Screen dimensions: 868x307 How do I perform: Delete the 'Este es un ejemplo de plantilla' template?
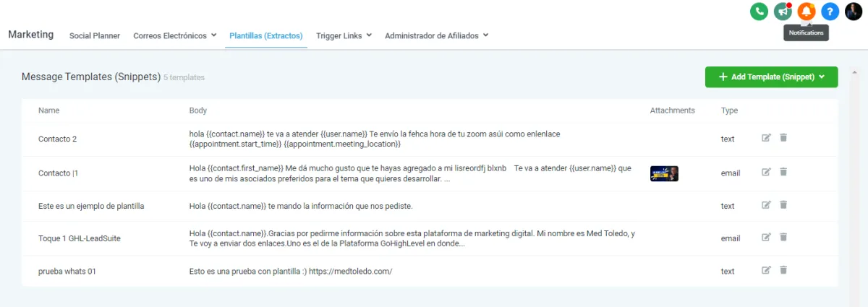point(783,205)
